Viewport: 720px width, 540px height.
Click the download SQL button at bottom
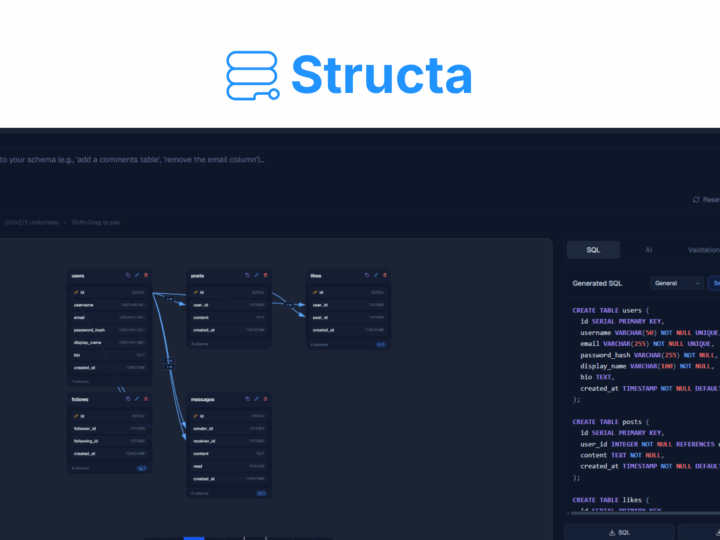point(619,532)
